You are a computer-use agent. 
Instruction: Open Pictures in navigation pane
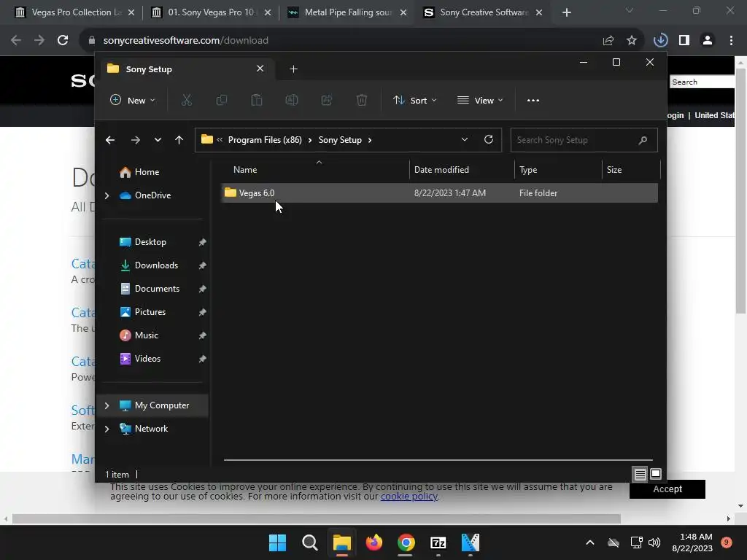coord(150,312)
